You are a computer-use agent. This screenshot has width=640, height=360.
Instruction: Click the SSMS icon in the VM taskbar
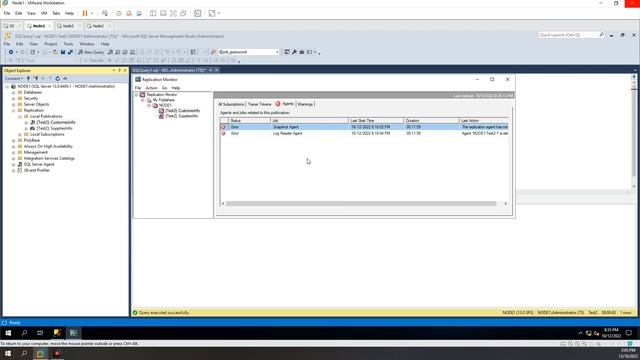(57, 333)
